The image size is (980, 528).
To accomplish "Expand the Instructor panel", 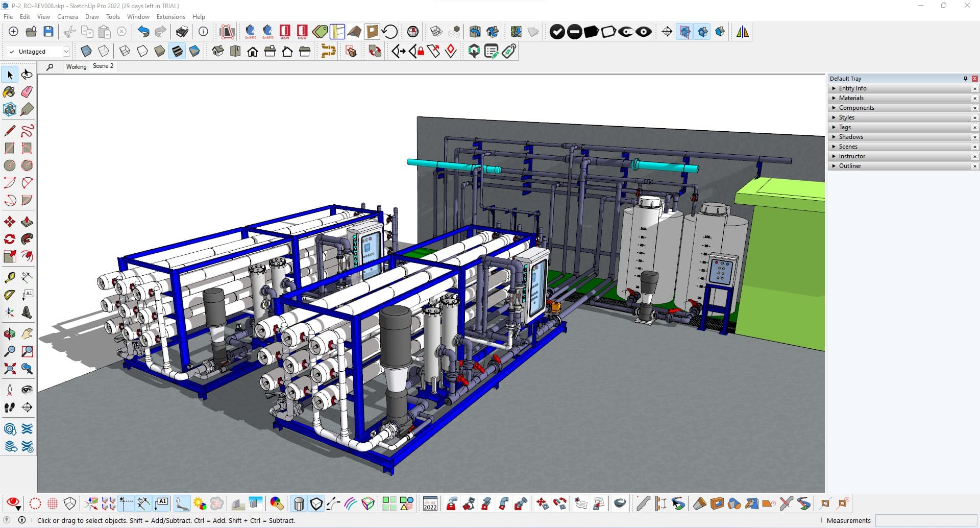I will pyautogui.click(x=903, y=156).
